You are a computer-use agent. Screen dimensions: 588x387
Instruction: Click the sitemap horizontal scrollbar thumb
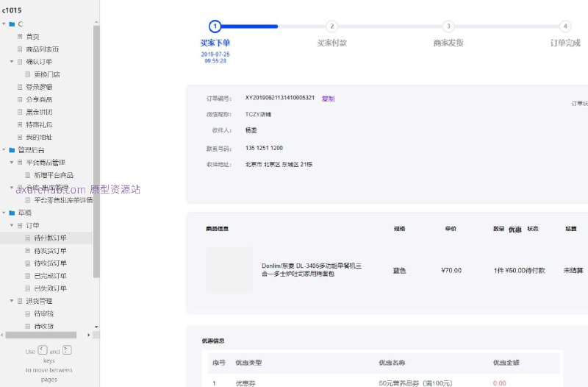pos(41,335)
